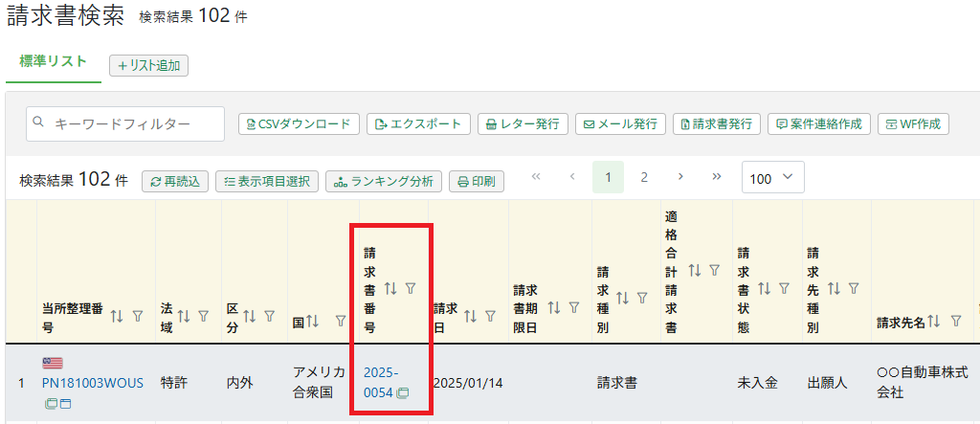Filter the 国 column
The width and height of the screenshot is (980, 424).
tap(341, 322)
